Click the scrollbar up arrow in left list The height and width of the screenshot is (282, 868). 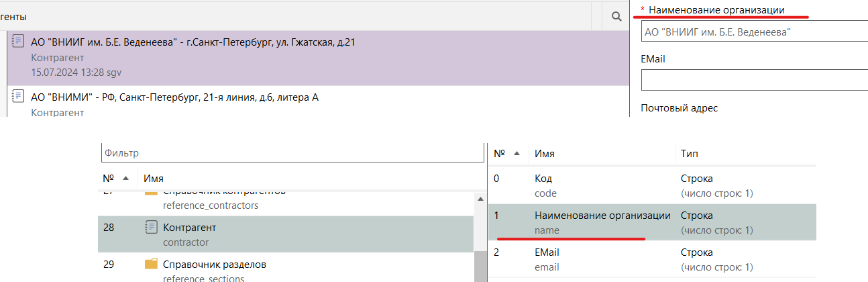coord(479,199)
